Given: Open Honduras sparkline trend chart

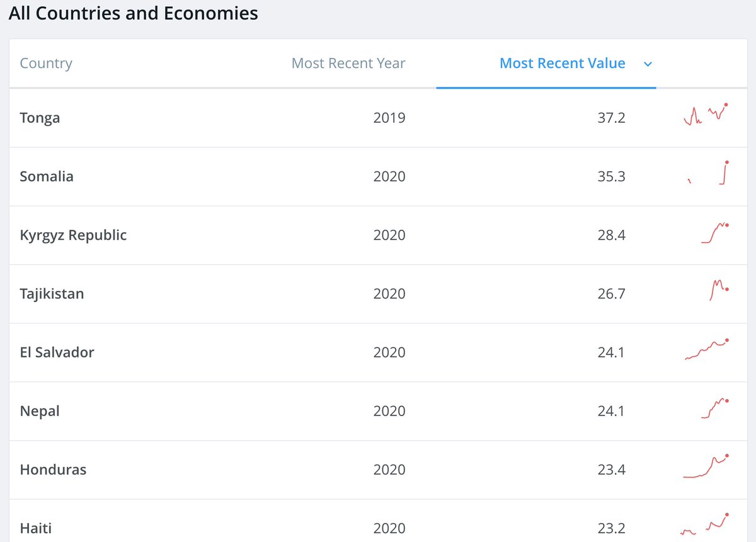Looking at the screenshot, I should (706, 467).
